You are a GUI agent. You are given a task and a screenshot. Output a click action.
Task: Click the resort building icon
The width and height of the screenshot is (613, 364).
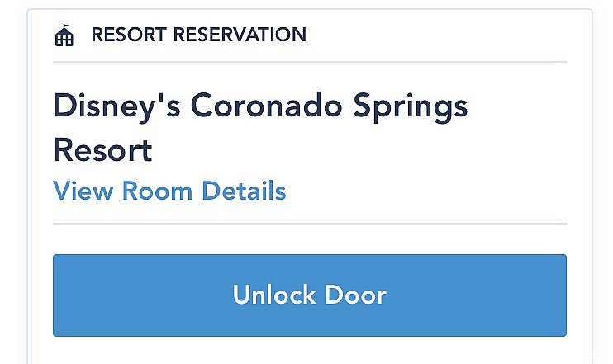[64, 35]
